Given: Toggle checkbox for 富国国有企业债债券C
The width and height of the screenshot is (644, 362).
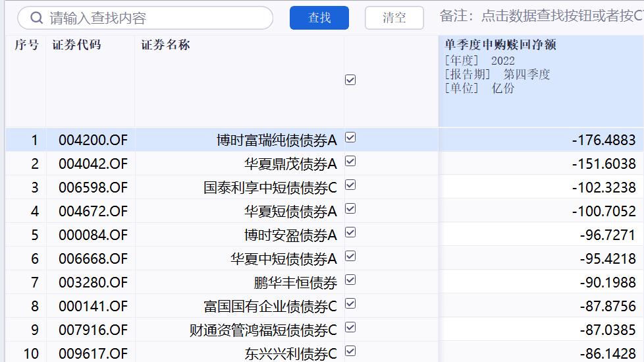Looking at the screenshot, I should [350, 303].
